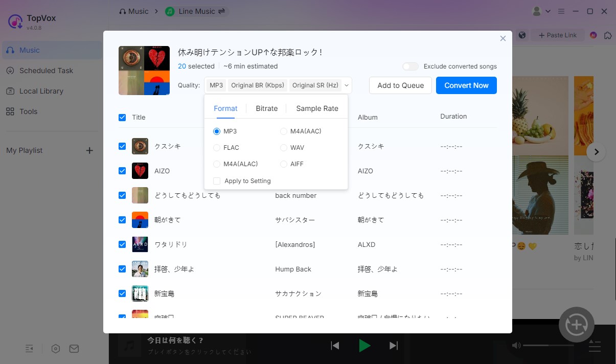616x364 pixels.
Task: Toggle the select-all Title checkbox
Action: coord(122,117)
